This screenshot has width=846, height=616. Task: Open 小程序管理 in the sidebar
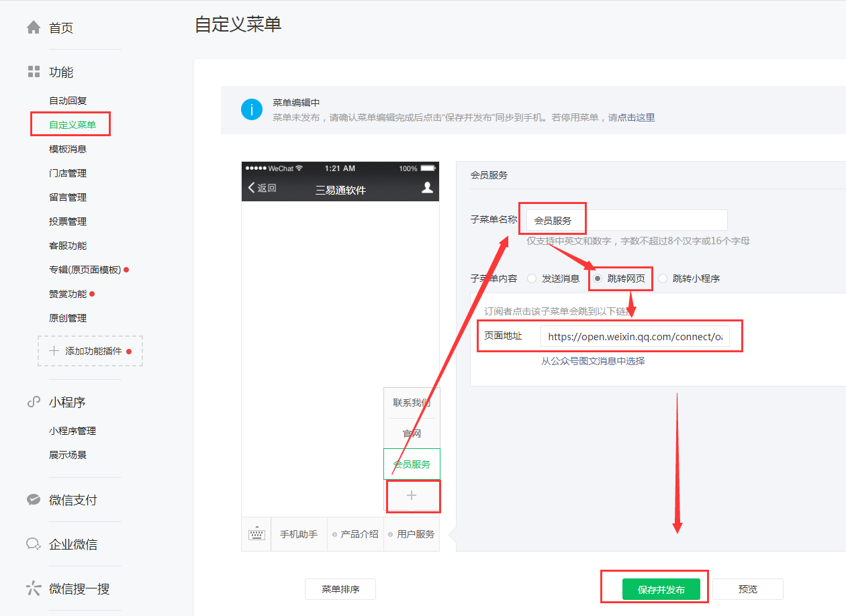73,431
